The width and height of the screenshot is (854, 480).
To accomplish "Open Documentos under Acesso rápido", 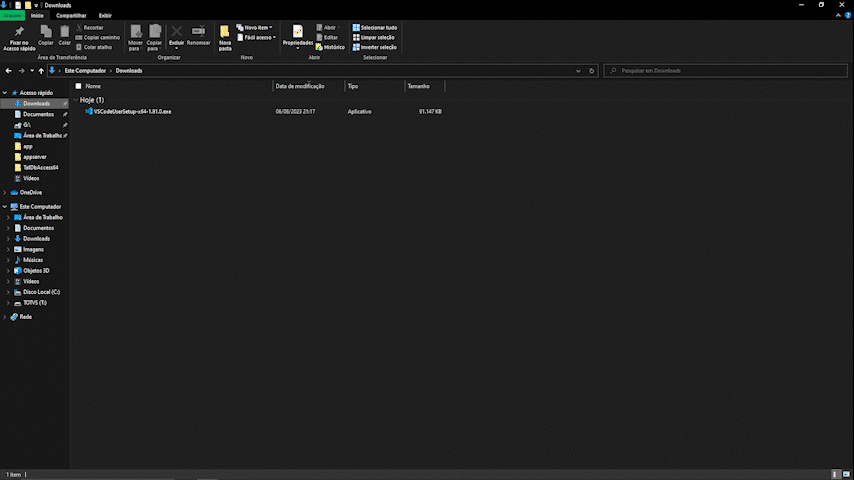I will click(x=38, y=114).
